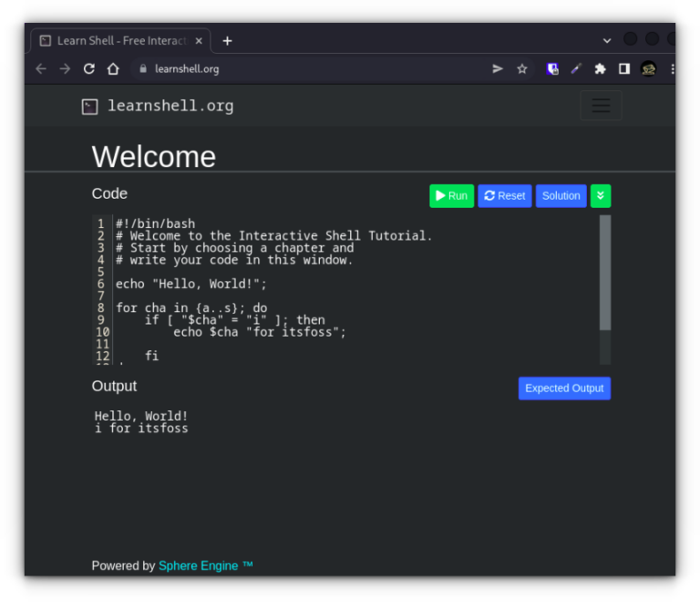The image size is (700, 602).
Task: Show the Expected Output
Action: [564, 389]
